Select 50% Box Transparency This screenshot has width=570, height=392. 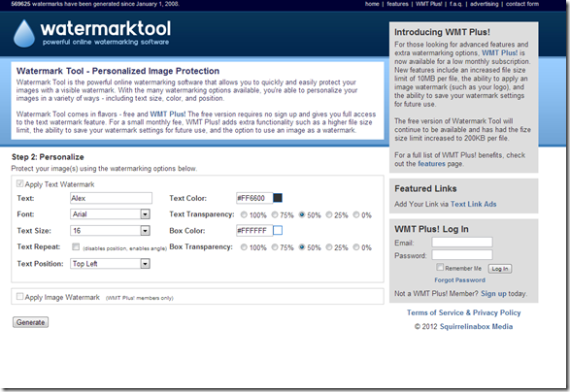(x=302, y=247)
